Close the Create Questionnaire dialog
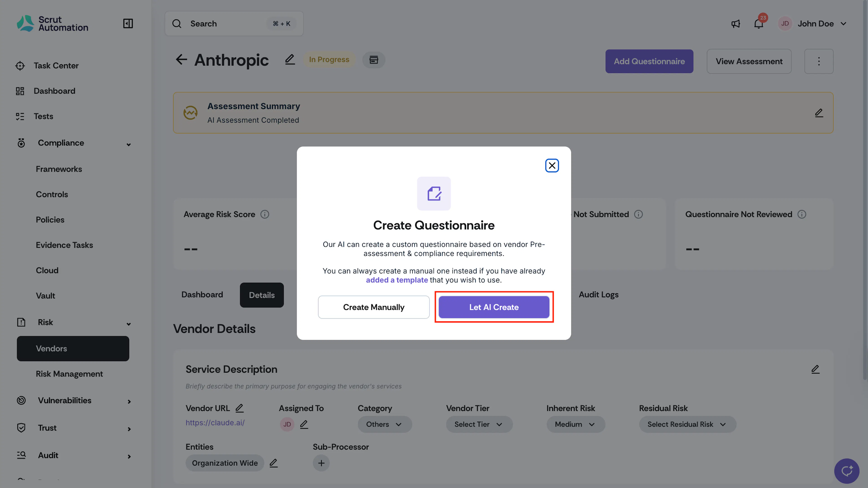 click(552, 166)
